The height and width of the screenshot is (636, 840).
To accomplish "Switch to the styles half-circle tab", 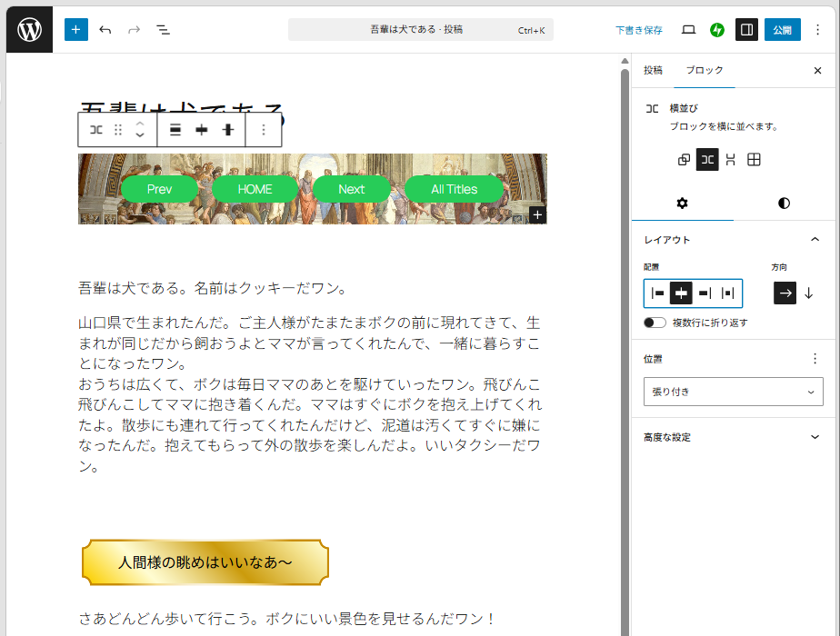I will pos(784,203).
